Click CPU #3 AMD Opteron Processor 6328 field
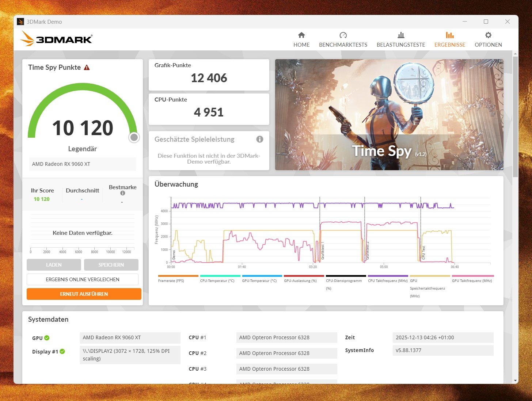This screenshot has height=401, width=532. tap(286, 369)
